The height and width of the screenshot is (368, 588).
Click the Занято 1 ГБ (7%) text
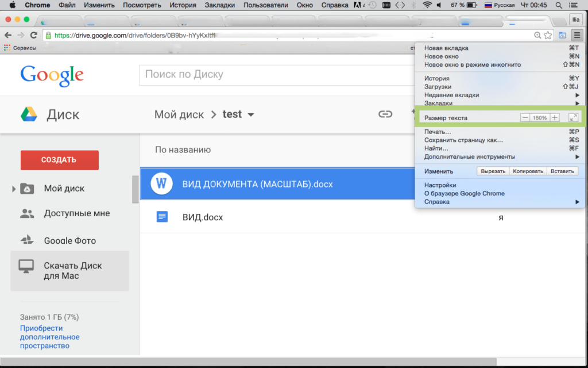click(49, 317)
